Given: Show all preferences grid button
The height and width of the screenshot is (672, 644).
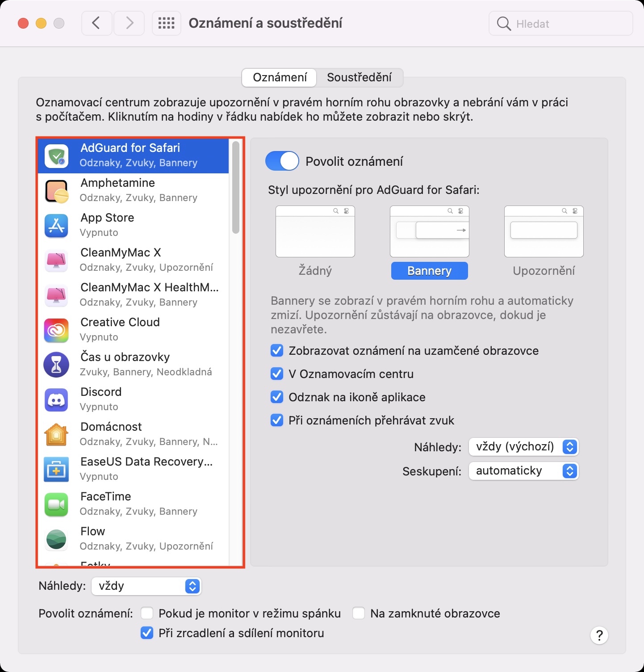Looking at the screenshot, I should click(167, 23).
